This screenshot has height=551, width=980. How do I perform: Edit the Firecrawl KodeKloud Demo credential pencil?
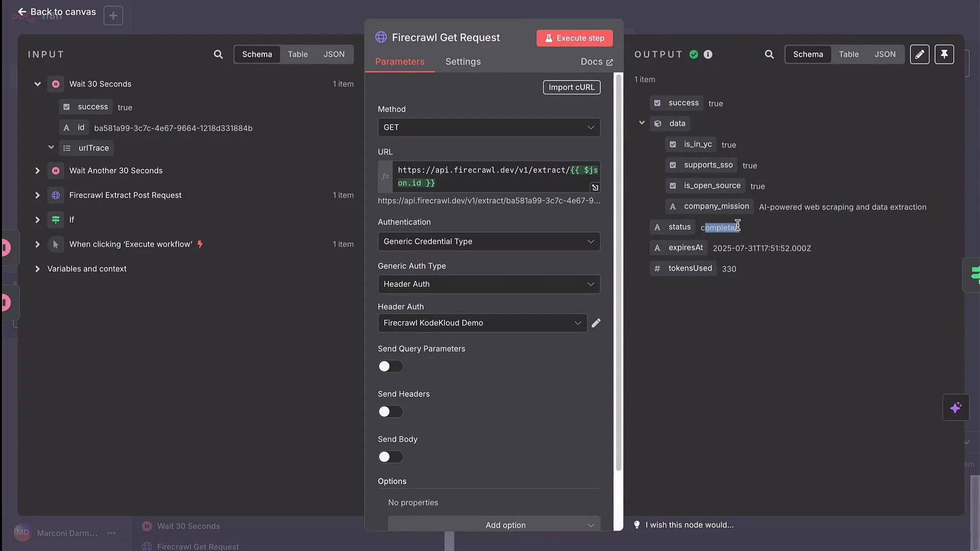pyautogui.click(x=596, y=323)
